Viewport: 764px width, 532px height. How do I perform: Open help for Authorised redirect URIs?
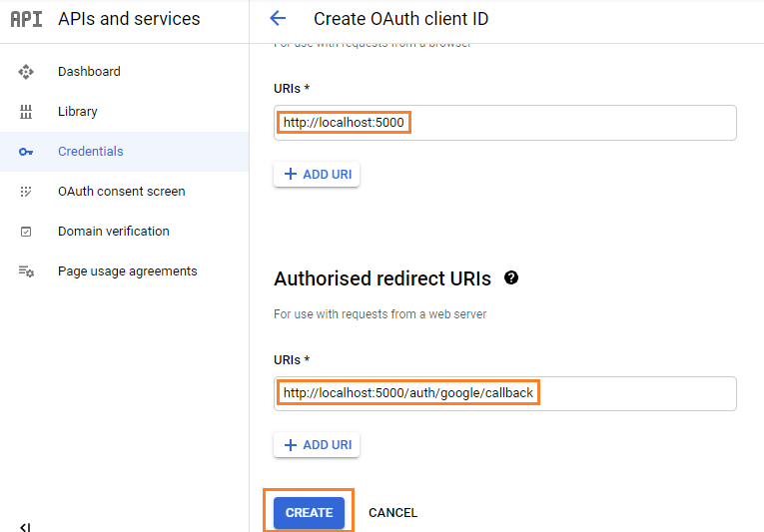511,277
